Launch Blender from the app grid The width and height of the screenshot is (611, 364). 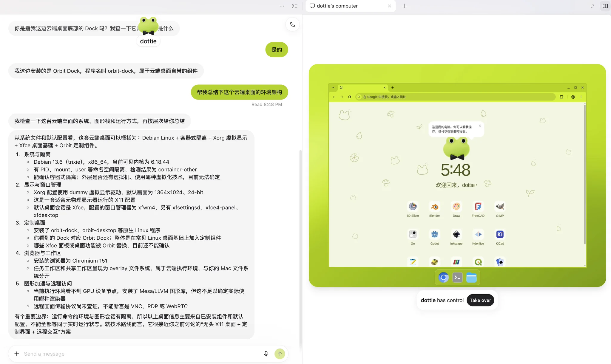434,209
